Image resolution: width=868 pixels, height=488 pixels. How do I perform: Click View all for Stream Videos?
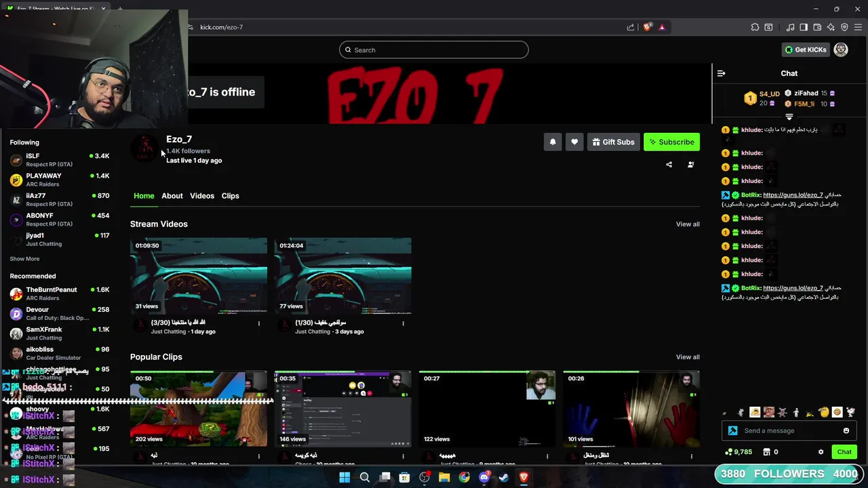pos(688,224)
